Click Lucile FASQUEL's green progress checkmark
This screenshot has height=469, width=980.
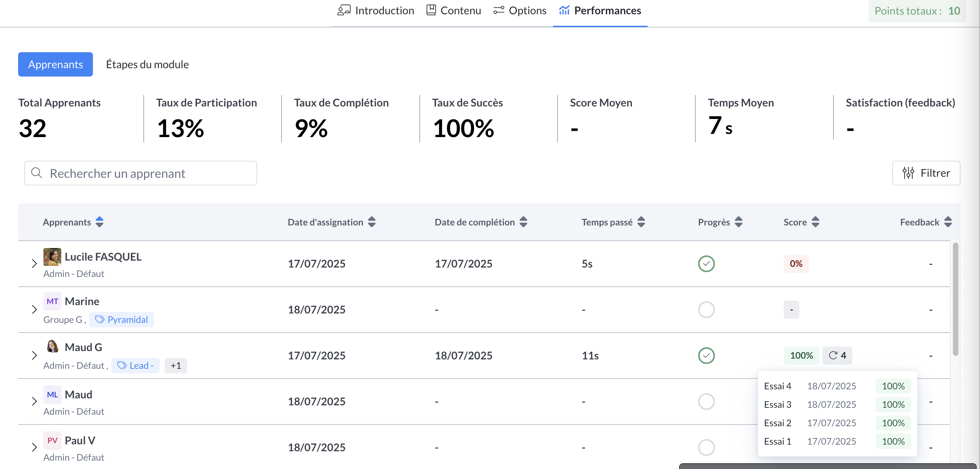point(706,264)
